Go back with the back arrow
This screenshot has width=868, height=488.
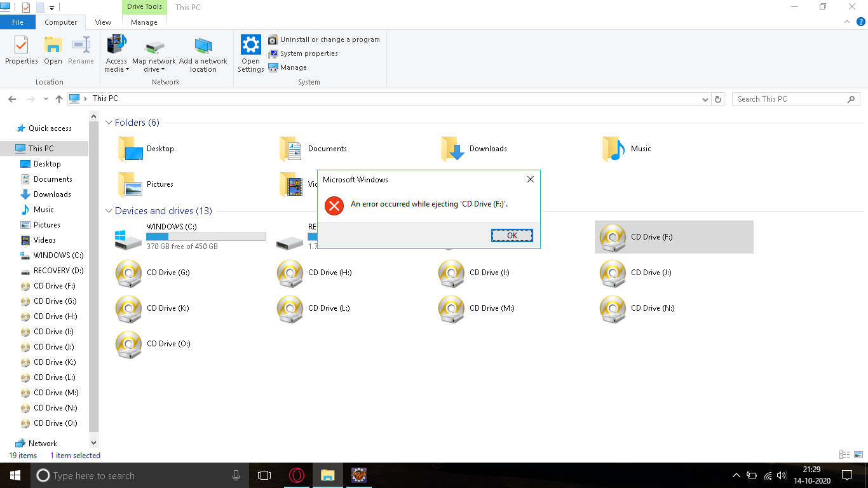click(x=12, y=99)
